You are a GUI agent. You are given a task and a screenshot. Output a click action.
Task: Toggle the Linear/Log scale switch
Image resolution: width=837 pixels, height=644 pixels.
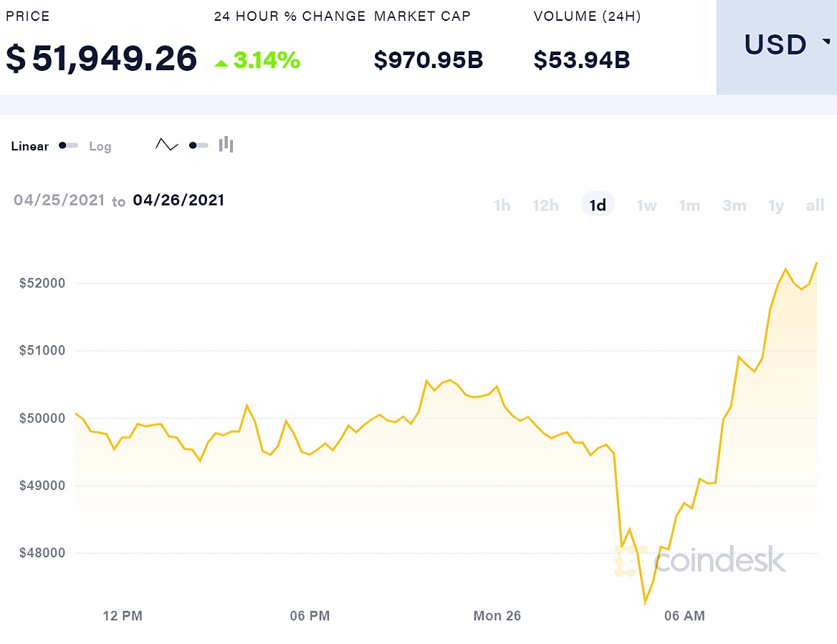point(68,145)
